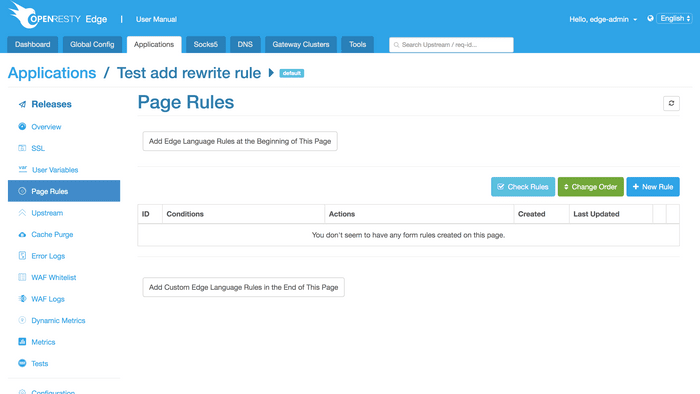Open the Error Logs icon
The height and width of the screenshot is (394, 700).
pos(22,256)
